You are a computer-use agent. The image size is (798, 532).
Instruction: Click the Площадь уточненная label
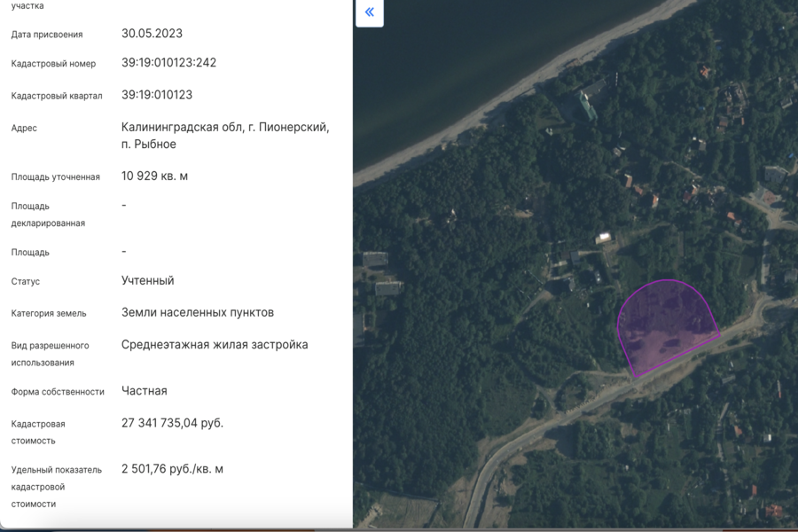(x=56, y=176)
